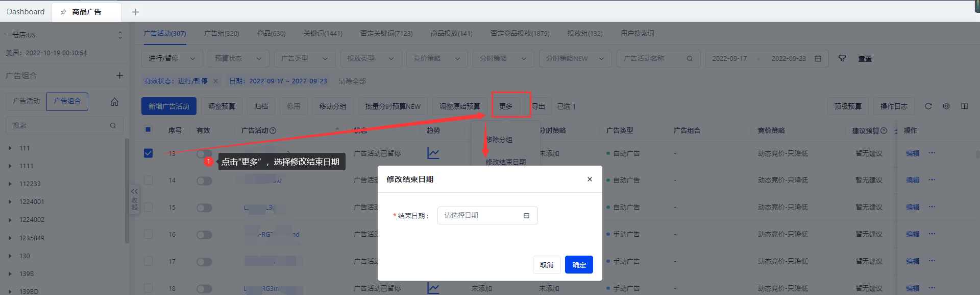This screenshot has width=980, height=295.
Task: Click search magnifier in sidebar search box
Action: tap(113, 125)
